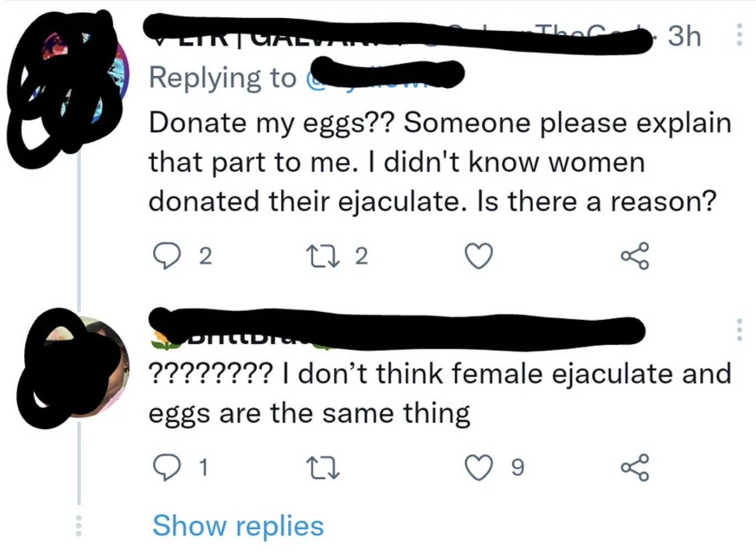Retweet the first tweet

coord(323,255)
